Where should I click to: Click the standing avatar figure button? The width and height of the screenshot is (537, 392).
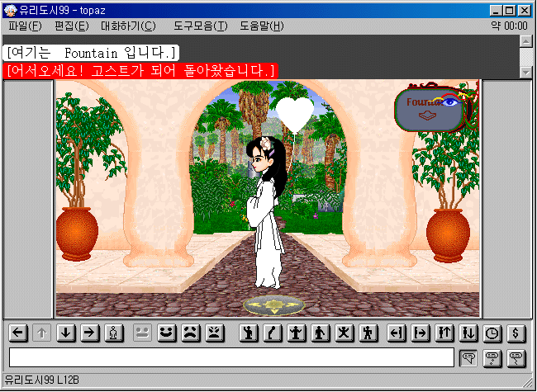[x=114, y=333]
